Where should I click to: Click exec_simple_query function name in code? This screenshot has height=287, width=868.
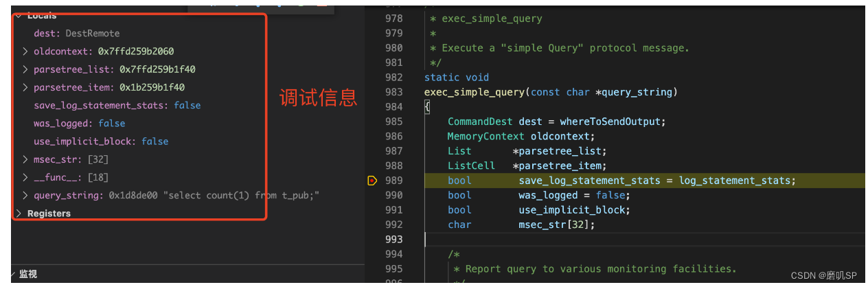(x=475, y=92)
